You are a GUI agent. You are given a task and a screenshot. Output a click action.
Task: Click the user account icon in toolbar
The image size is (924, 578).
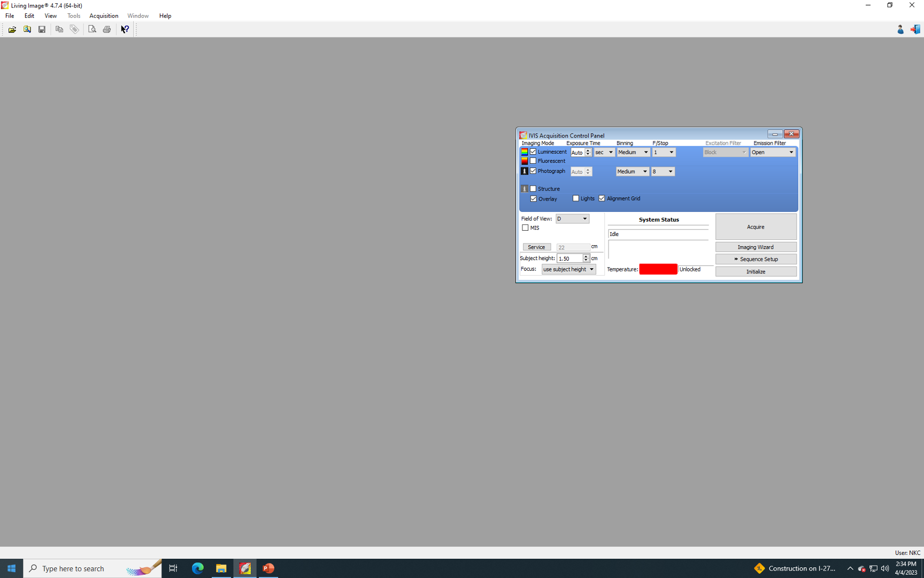click(x=900, y=29)
